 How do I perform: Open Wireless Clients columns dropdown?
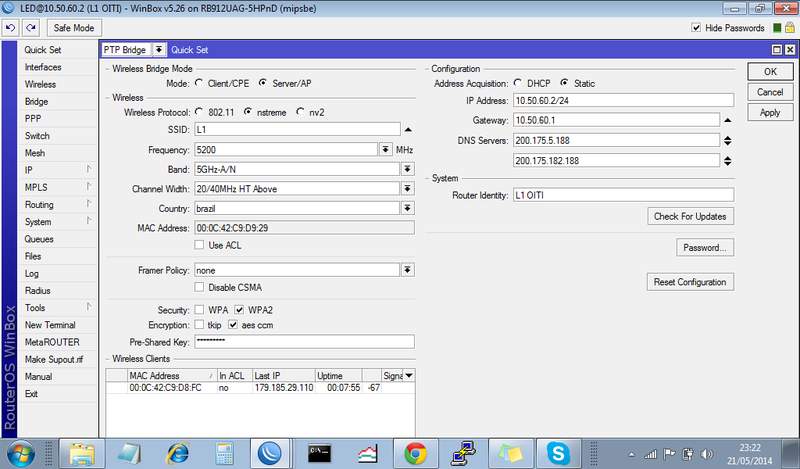point(409,376)
